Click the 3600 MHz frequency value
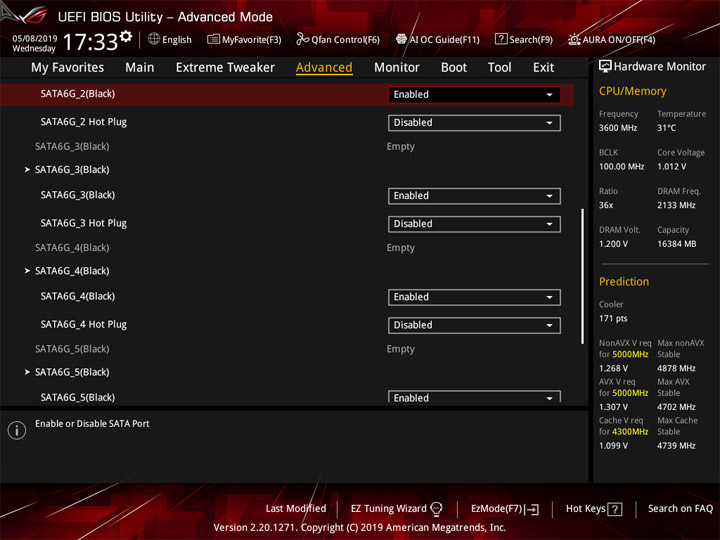This screenshot has height=540, width=720. (618, 128)
